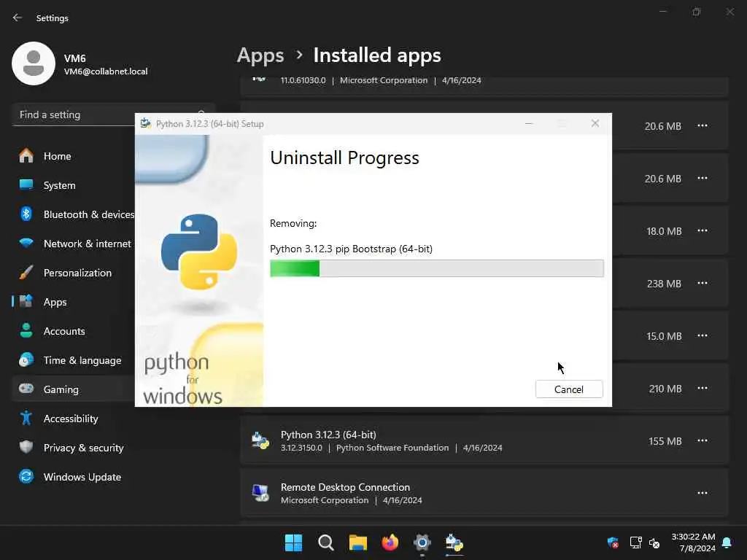Open Home settings page
This screenshot has width=747, height=560.
tap(73, 156)
